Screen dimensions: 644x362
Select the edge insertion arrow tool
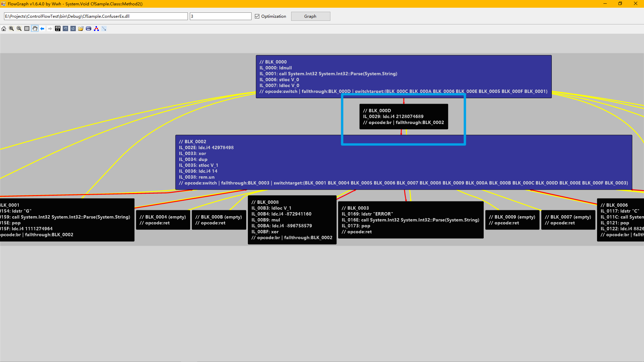click(x=104, y=29)
